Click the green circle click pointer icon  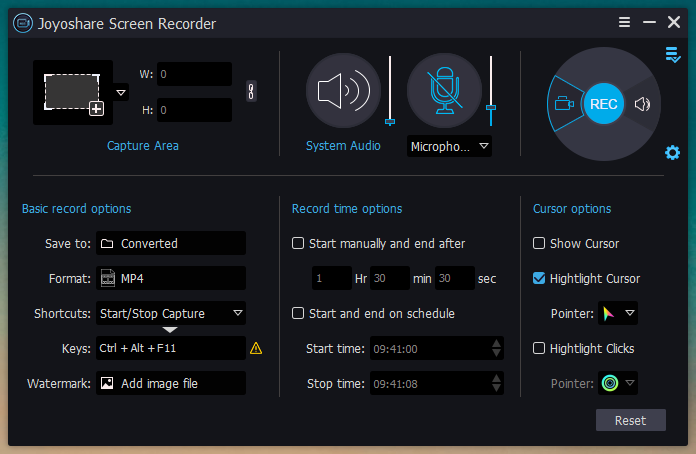pos(610,383)
